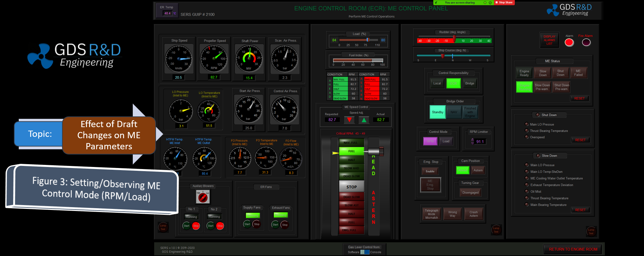Screen dimensions: 644x256
Task: Open the Display Alarms List
Action: click(x=549, y=40)
